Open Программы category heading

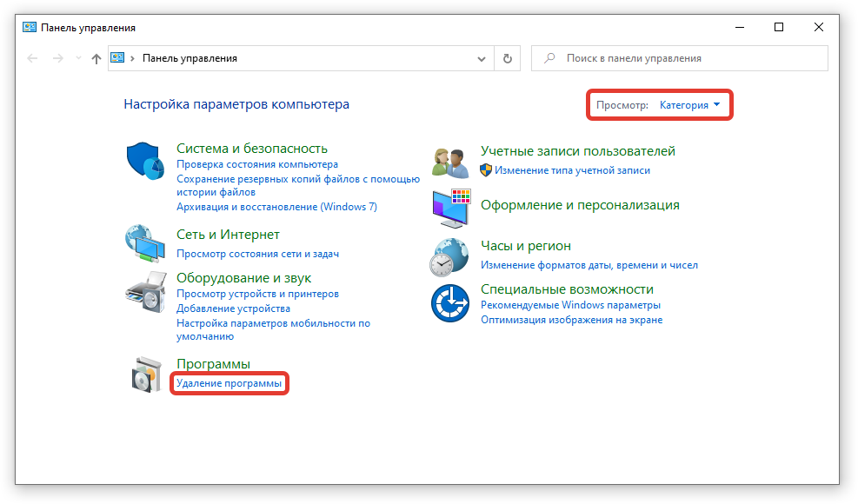(213, 364)
